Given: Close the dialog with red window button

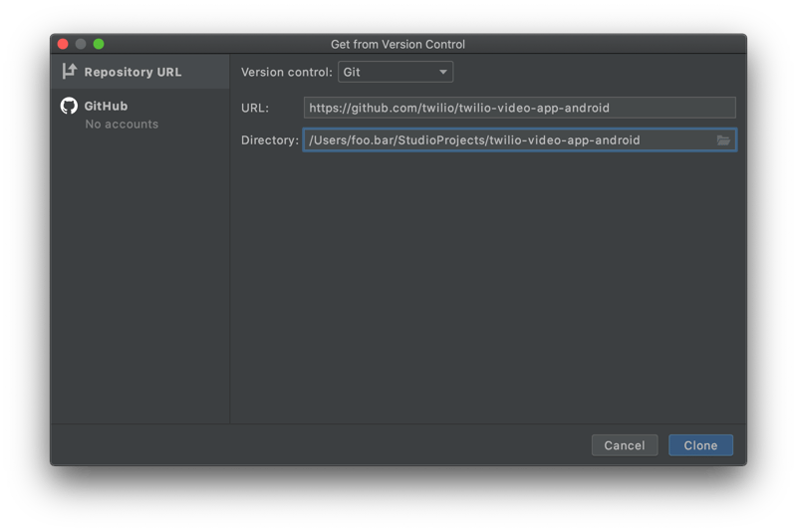Looking at the screenshot, I should (x=63, y=44).
